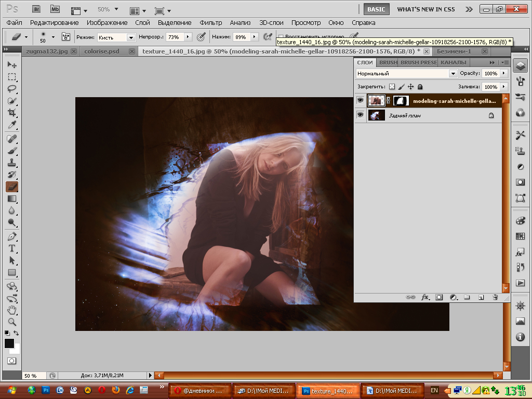Toggle lock transparent pixels

click(x=392, y=87)
